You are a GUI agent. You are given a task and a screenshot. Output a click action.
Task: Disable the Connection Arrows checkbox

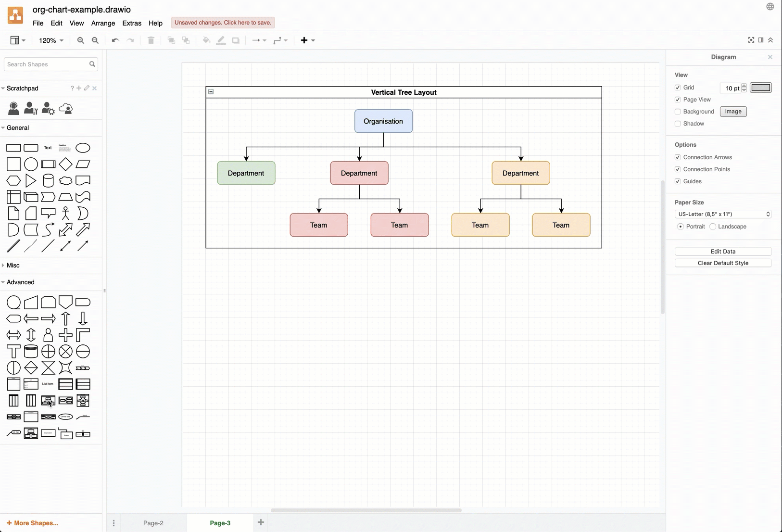pyautogui.click(x=677, y=157)
